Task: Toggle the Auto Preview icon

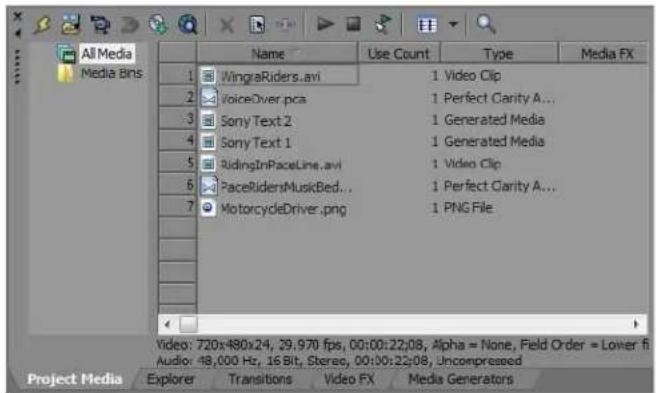Action: [382, 24]
